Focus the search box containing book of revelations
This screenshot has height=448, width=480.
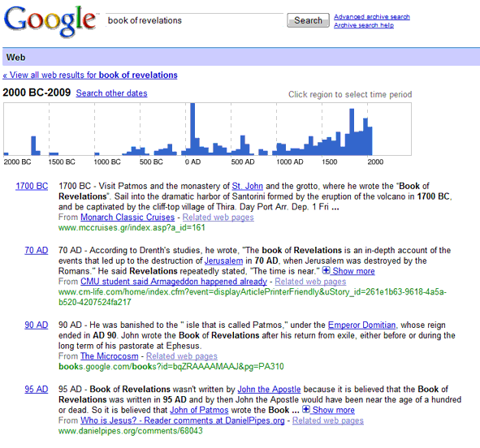point(195,20)
